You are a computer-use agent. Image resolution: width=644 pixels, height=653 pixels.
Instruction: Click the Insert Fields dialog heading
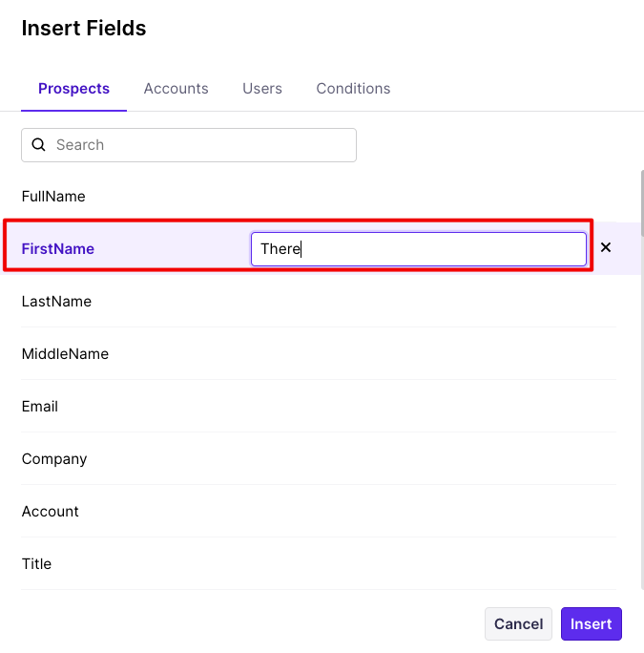coord(84,29)
